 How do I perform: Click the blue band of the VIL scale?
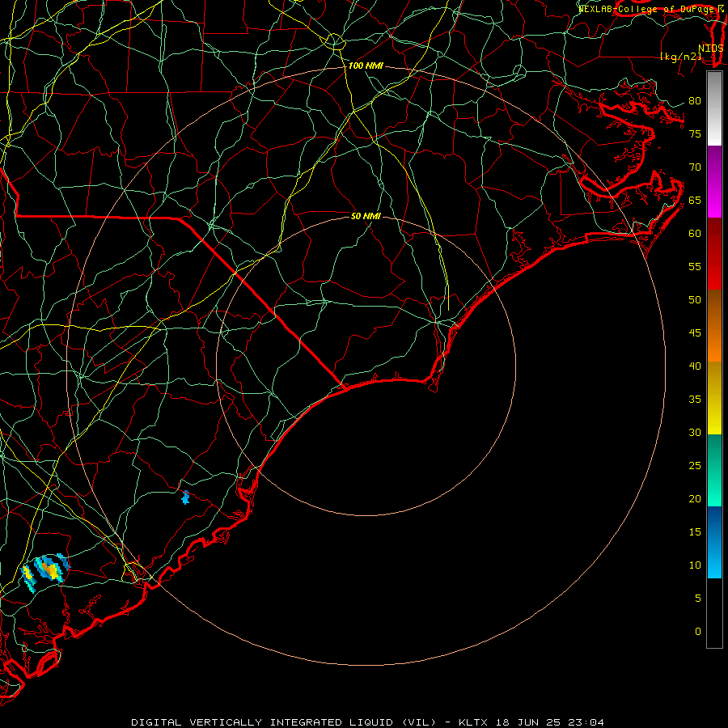click(714, 542)
